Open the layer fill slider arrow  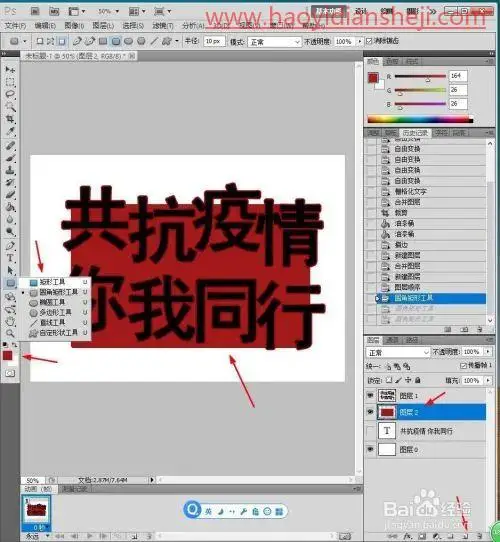tap(488, 381)
